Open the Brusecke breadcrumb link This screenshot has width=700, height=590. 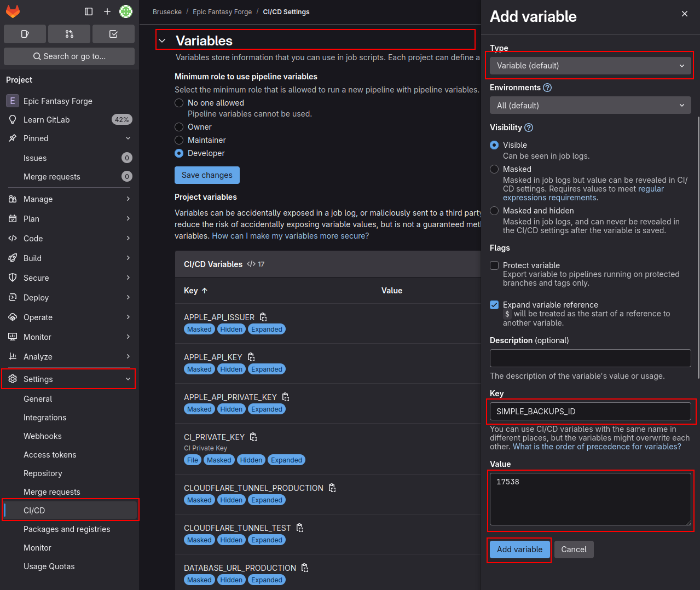click(x=167, y=12)
